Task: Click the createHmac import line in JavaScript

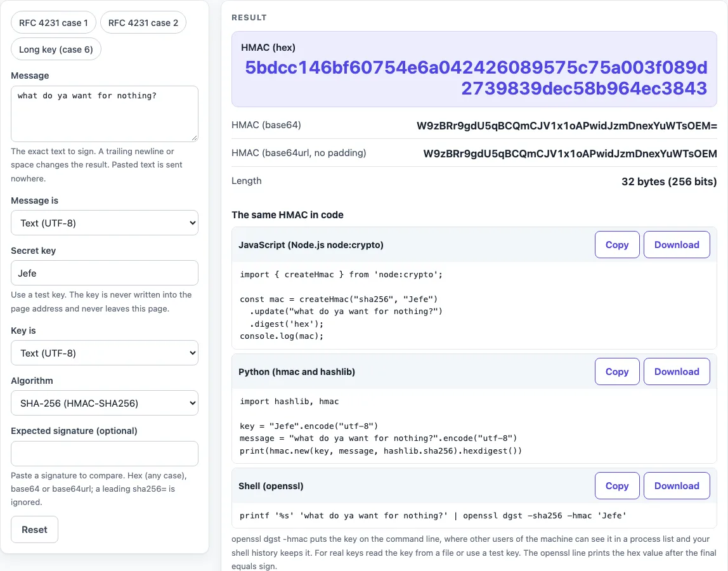Action: tap(341, 275)
